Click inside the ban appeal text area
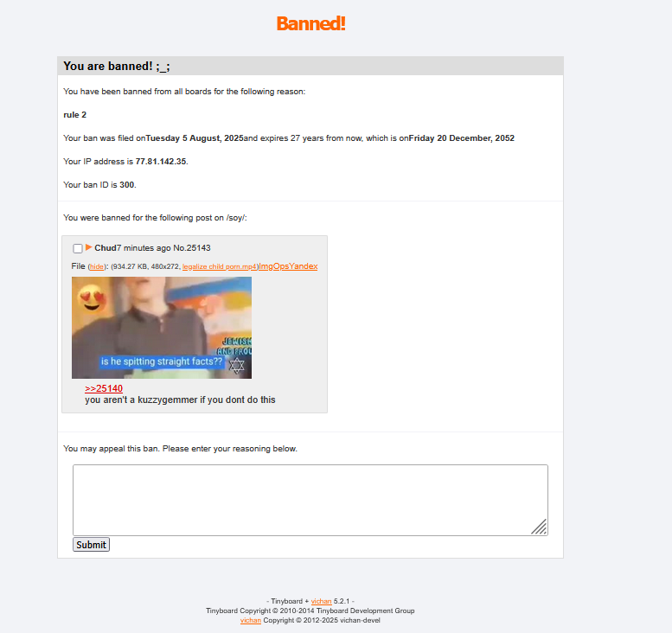Viewport: 672px width, 633px height. click(x=310, y=500)
